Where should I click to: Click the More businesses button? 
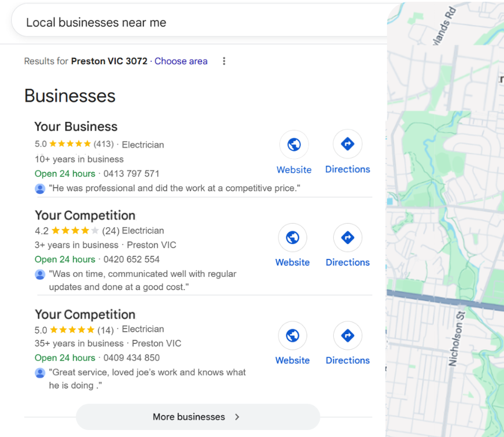pos(198,417)
